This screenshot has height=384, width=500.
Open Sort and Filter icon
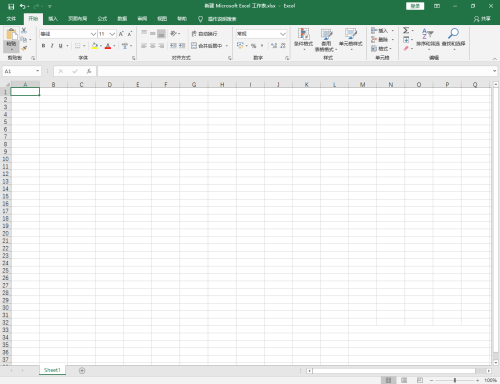click(x=427, y=34)
